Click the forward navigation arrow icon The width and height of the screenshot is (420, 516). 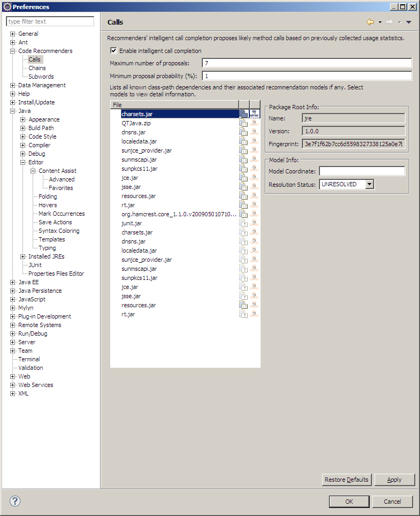390,22
